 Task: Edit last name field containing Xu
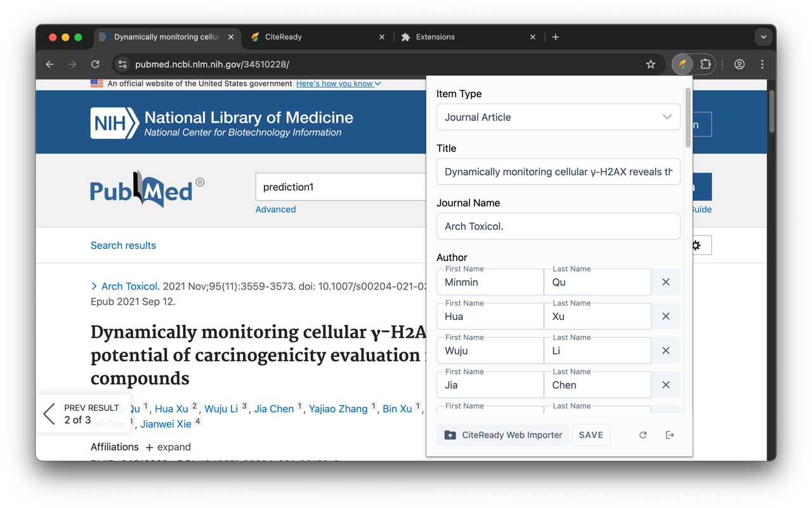(x=598, y=316)
